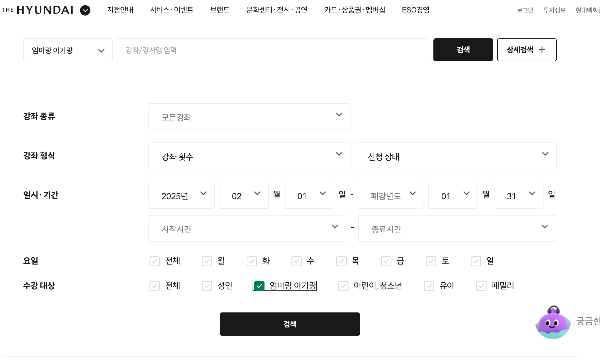The height and width of the screenshot is (363, 600).
Task: Click the 강좌 형식 label
Action: point(39,156)
